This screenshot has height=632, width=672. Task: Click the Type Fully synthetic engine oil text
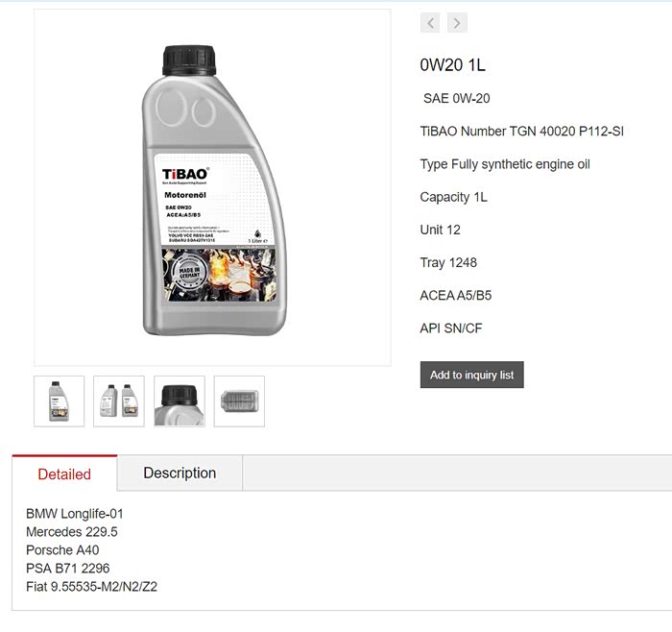pos(504,164)
